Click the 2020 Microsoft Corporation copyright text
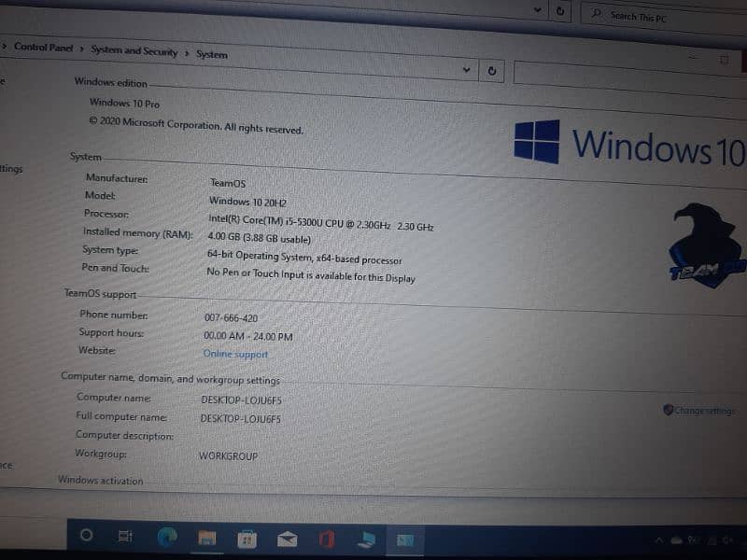Viewport: 747px width, 560px height. point(196,125)
